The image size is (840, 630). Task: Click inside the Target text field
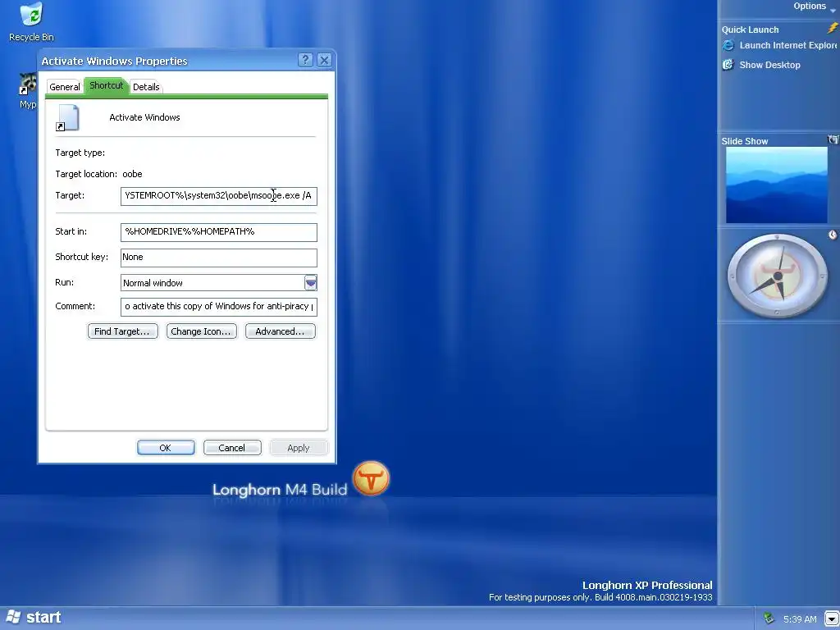pyautogui.click(x=218, y=196)
